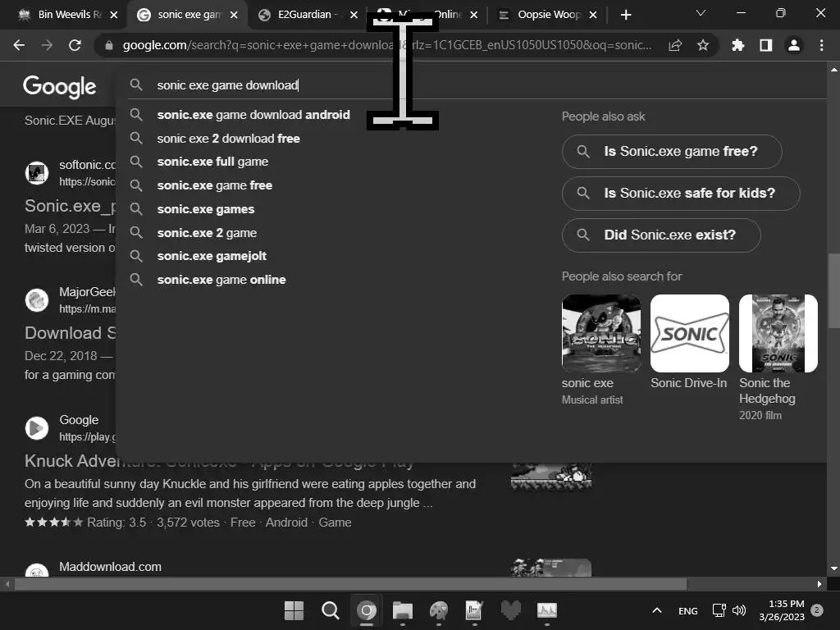Click the search box magnifier icon
This screenshot has width=840, height=630.
point(136,84)
